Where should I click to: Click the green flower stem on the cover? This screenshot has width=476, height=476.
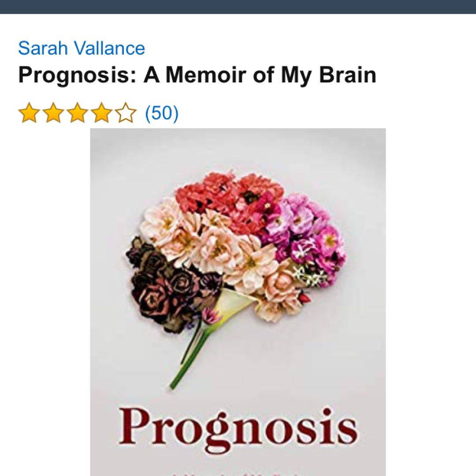[x=188, y=358]
